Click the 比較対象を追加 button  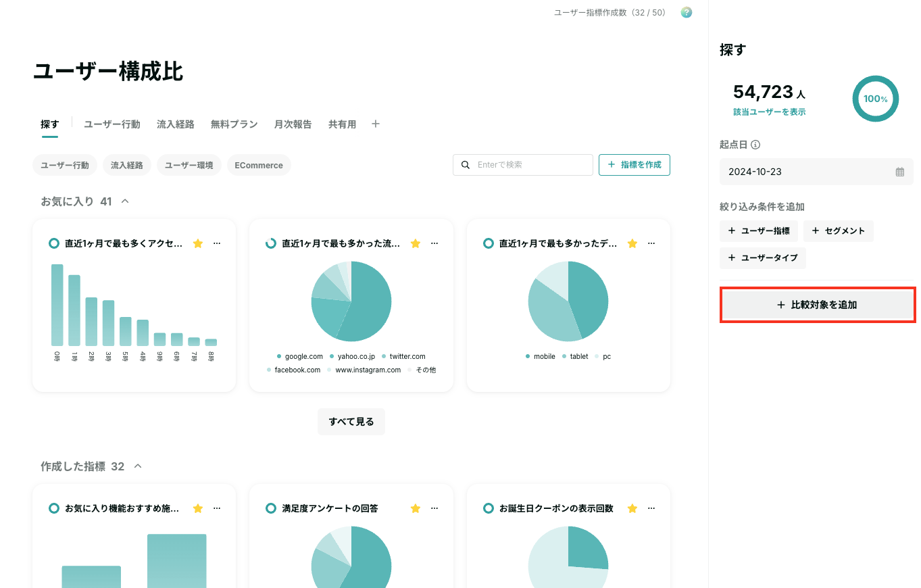click(818, 305)
